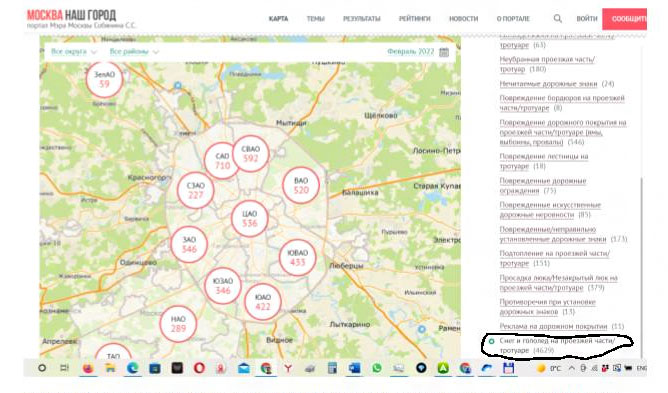
Task: Click the СВАО 592 map cluster
Action: (250, 154)
